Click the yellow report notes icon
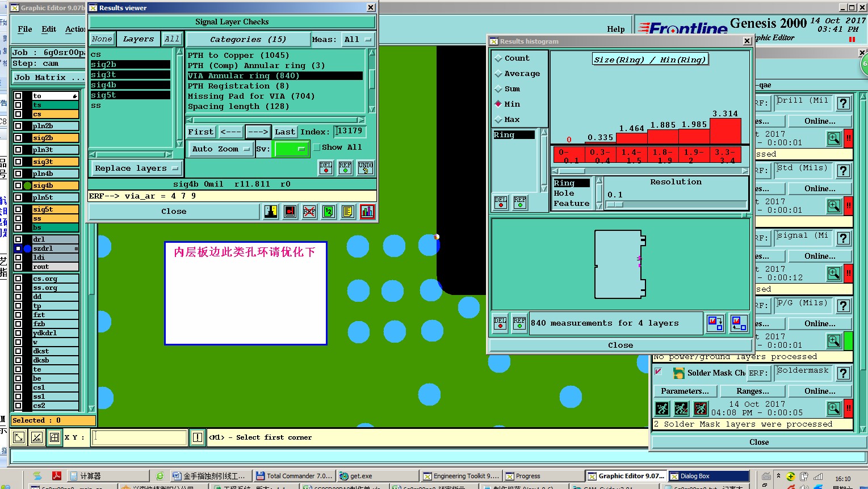The height and width of the screenshot is (489, 868). point(348,212)
